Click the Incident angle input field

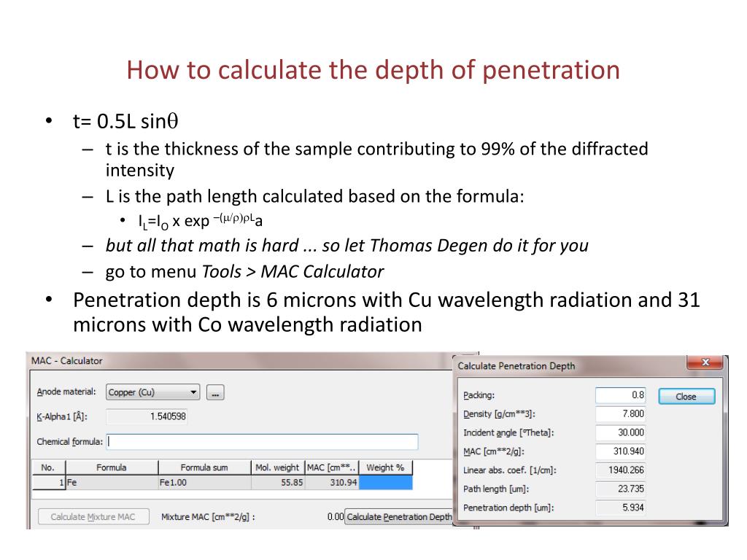coord(621,432)
